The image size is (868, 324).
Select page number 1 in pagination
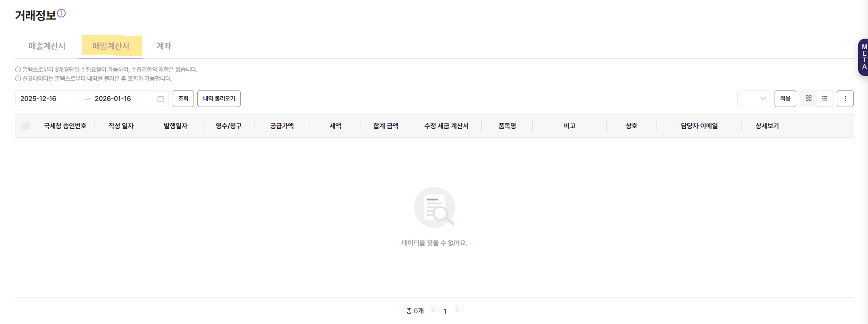click(445, 311)
